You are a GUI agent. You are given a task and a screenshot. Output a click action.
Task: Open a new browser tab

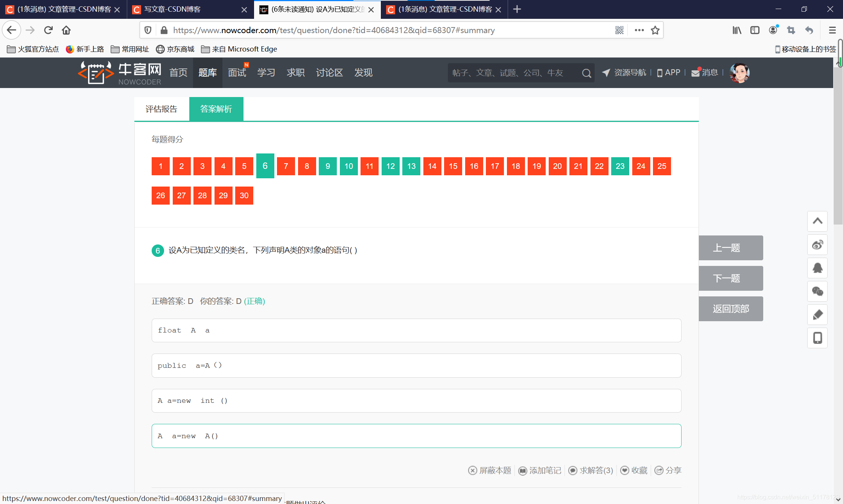click(x=517, y=9)
